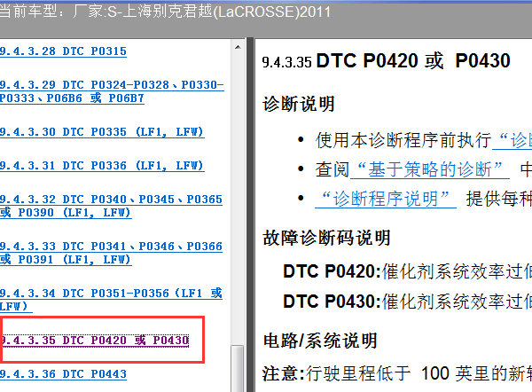Click the 注意:行驶里程低于 100 英里 text

[x=397, y=373]
